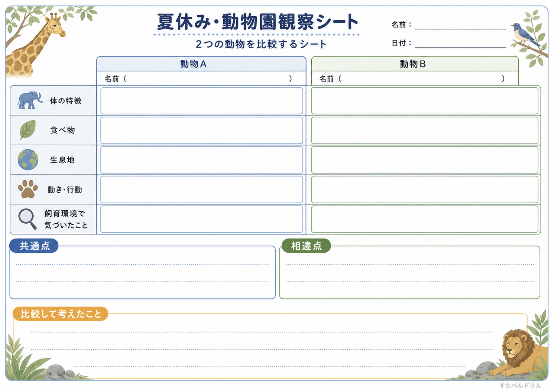Click the 飼育環境で気づいたこと row label

point(66,219)
